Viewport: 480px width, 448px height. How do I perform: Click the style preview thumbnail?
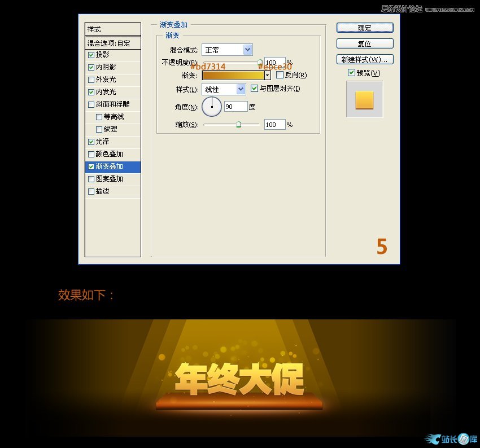click(364, 99)
